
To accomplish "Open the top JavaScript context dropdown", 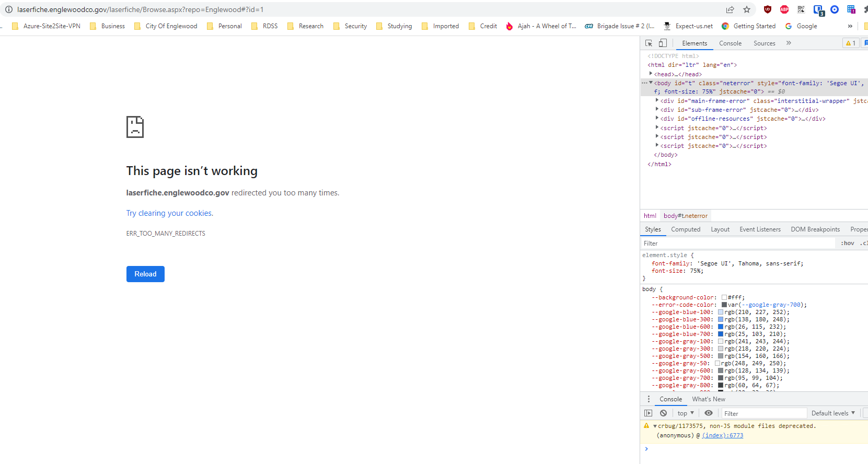I will (x=686, y=413).
